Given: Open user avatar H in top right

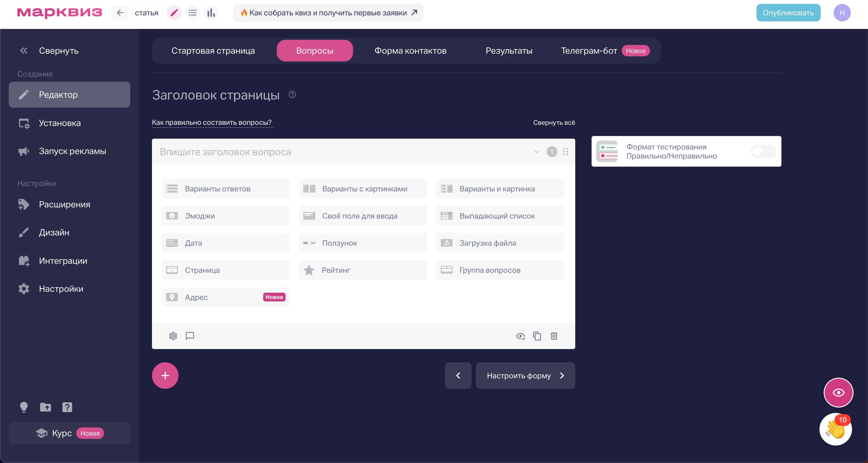Looking at the screenshot, I should click(842, 13).
